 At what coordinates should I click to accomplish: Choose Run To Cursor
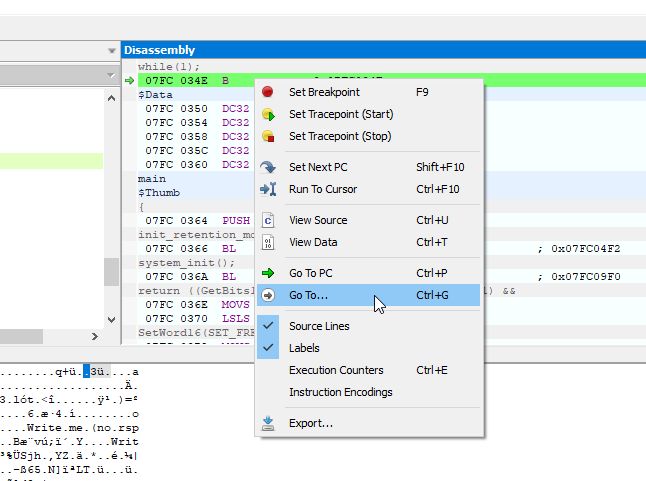pyautogui.click(x=369, y=189)
